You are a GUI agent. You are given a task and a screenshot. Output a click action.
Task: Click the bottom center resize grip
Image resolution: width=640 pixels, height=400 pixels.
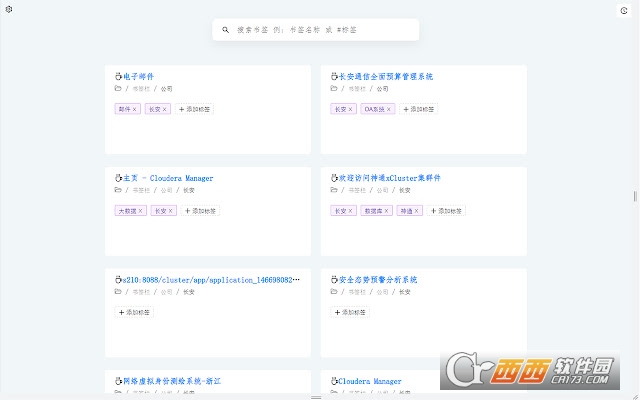click(x=316, y=397)
